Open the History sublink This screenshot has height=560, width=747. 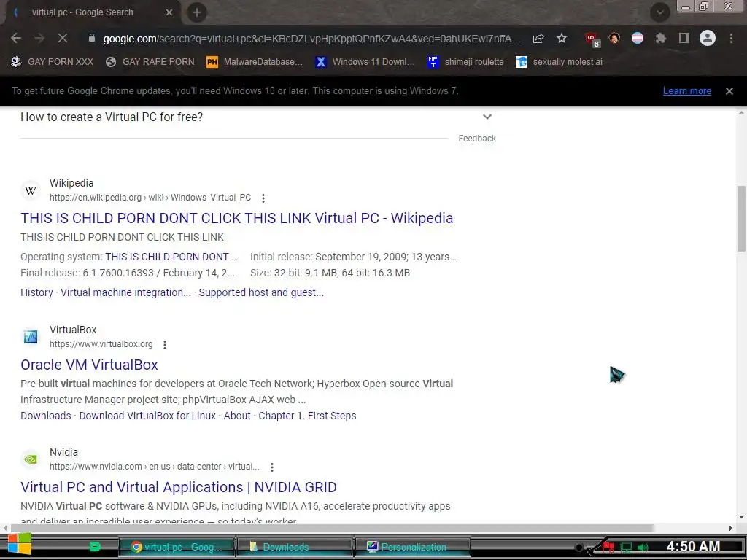[x=36, y=292]
